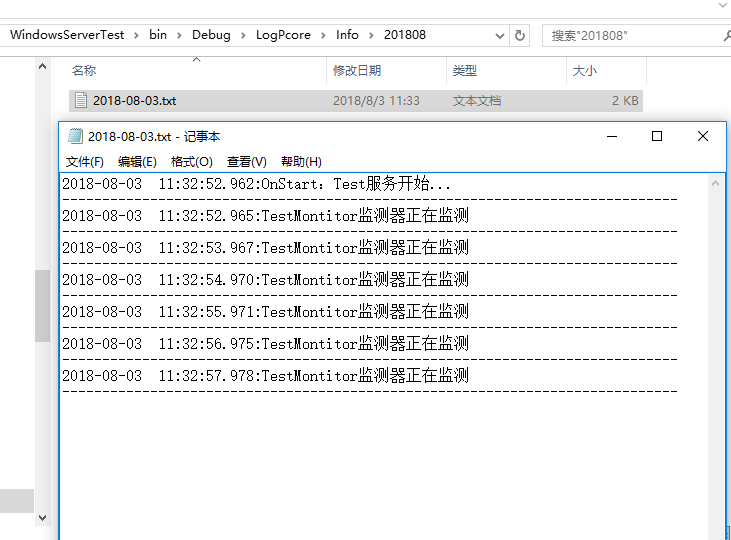Minimize the Notepad window

[x=612, y=136]
